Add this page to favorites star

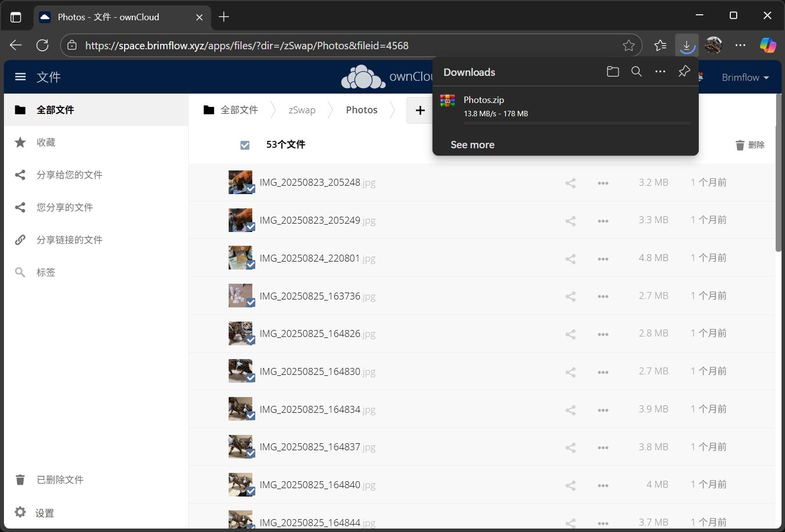coord(628,46)
